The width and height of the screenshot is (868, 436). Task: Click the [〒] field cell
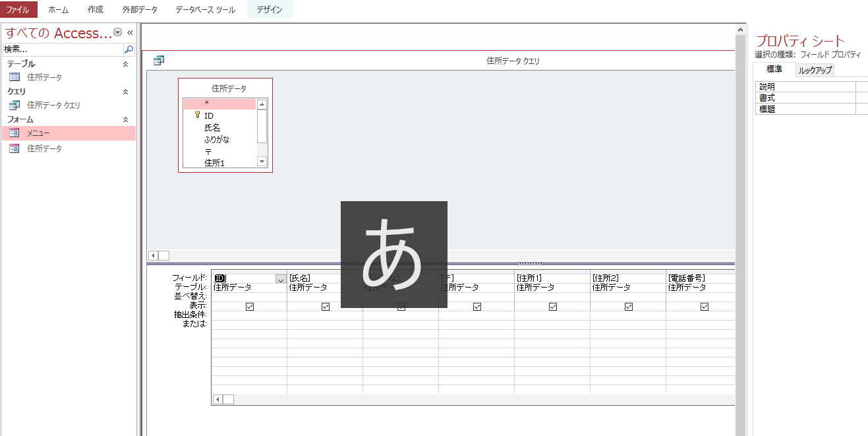pos(477,278)
